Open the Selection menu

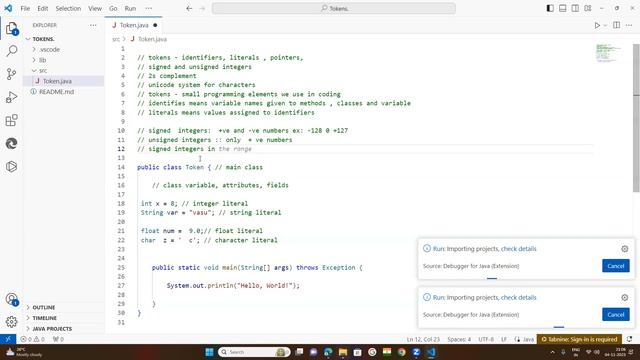pos(68,8)
